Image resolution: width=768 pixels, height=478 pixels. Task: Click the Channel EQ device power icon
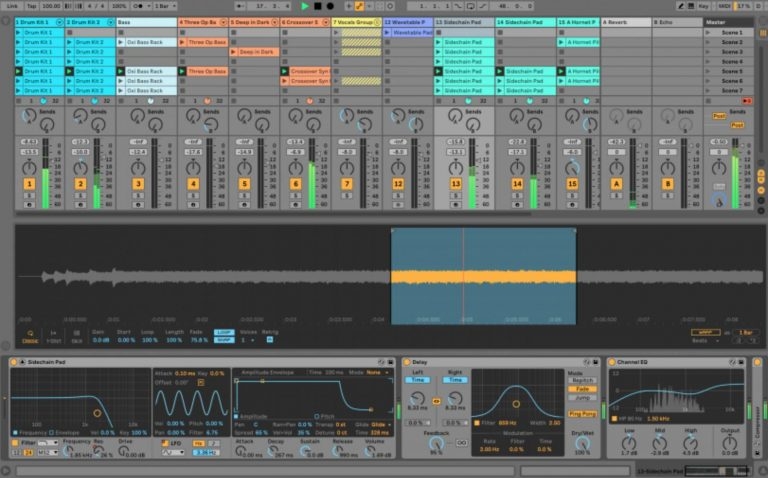coord(613,361)
